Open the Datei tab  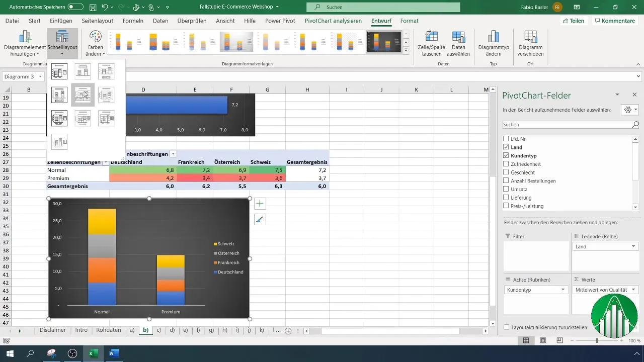(x=12, y=21)
